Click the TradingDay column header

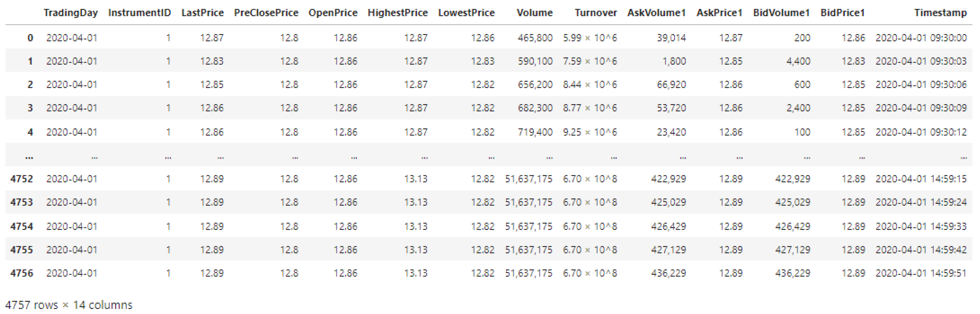70,13
